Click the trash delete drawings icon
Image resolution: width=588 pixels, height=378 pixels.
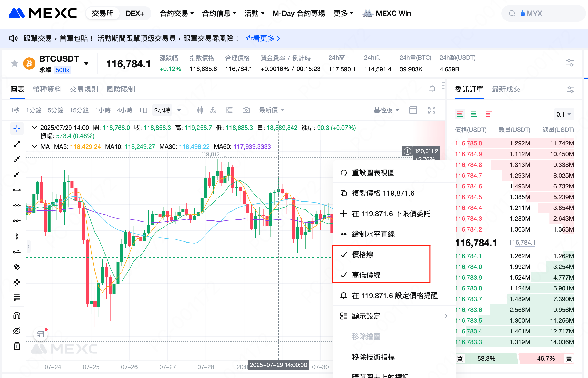(x=17, y=346)
